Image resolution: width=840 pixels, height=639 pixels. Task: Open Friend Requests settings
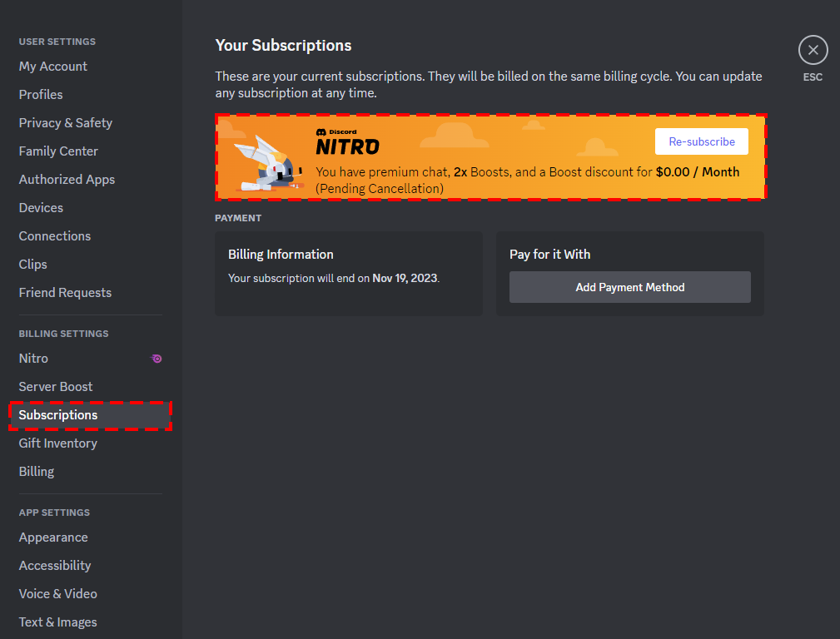[64, 292]
